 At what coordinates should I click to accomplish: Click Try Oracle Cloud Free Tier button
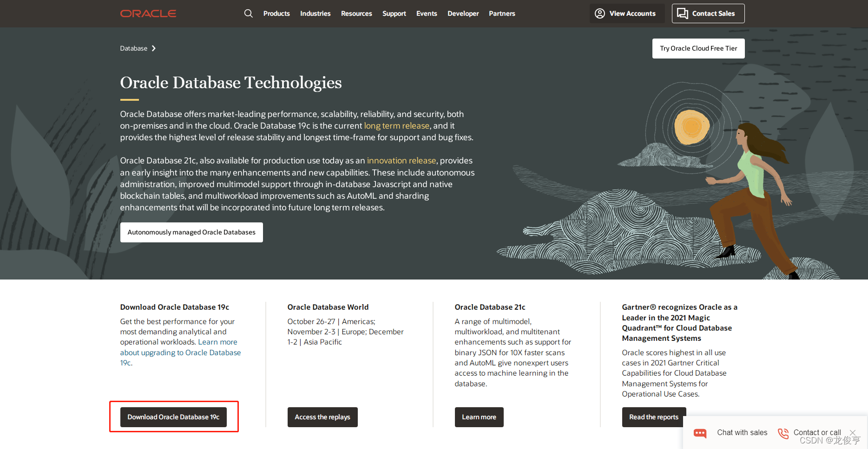coord(698,48)
